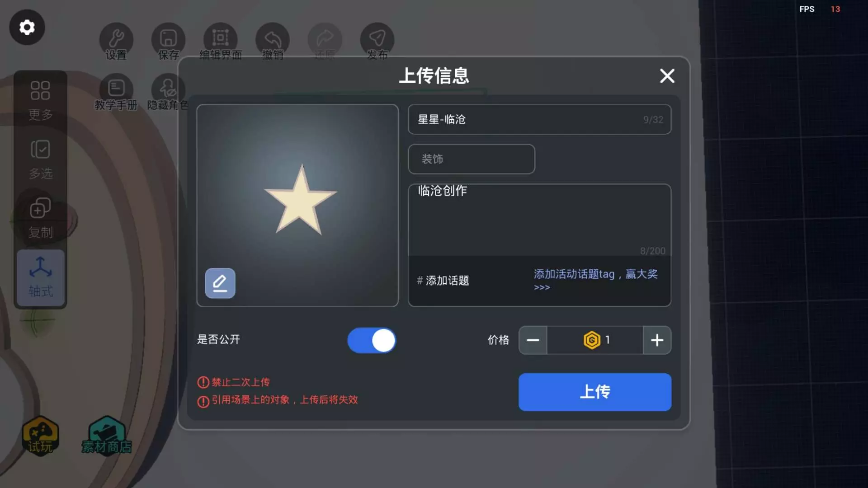
Task: Select the 轴式 mode in sidebar
Action: point(41,277)
